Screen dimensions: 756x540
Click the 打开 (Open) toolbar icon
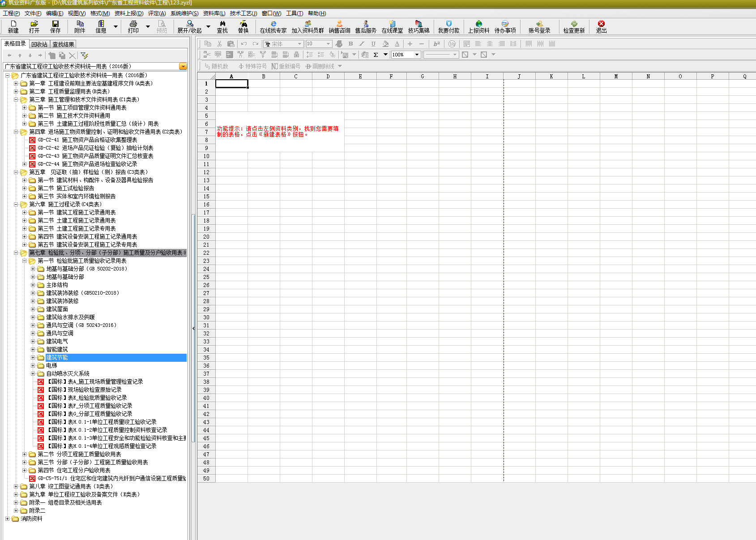tap(34, 27)
